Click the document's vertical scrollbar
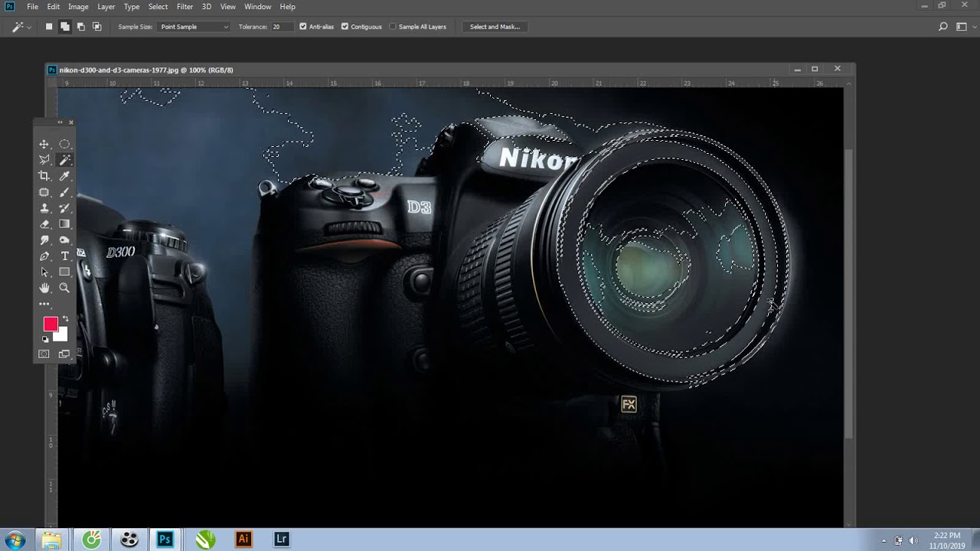The width and height of the screenshot is (980, 551). (848, 295)
